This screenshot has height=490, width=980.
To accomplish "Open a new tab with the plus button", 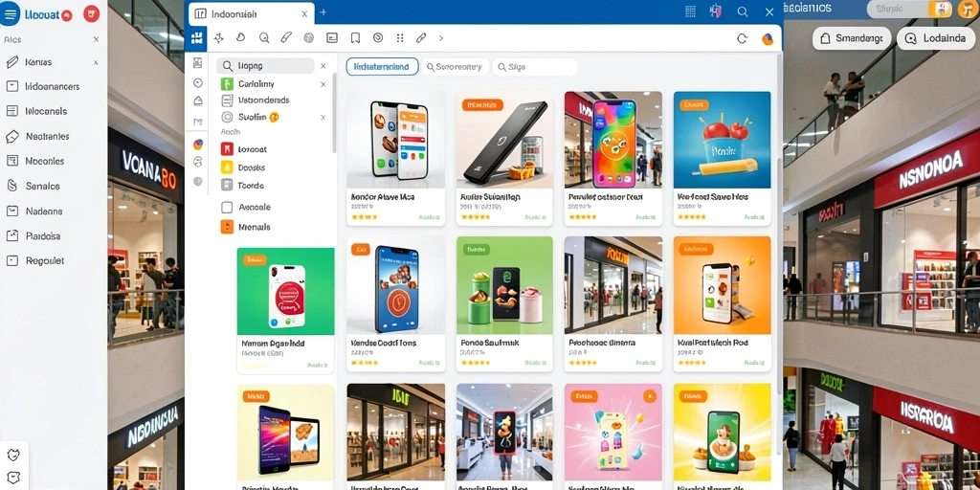I will (323, 11).
